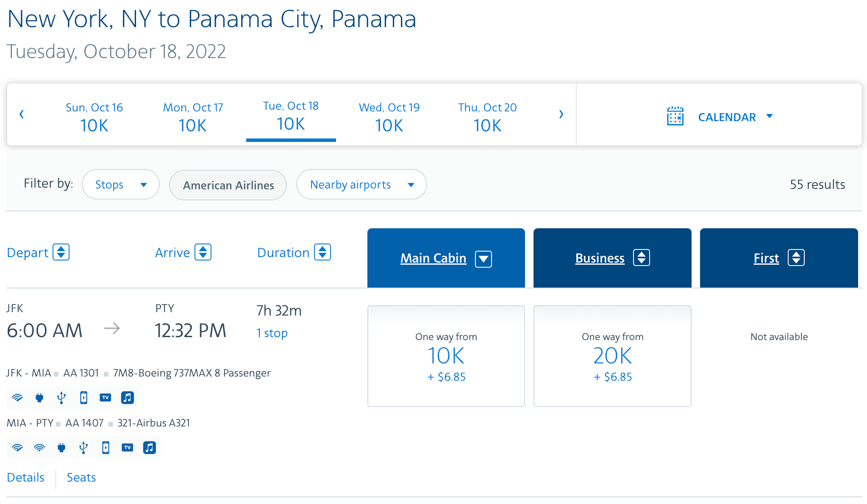867x504 pixels.
Task: Click AA 1301 flight number text
Action: tap(81, 373)
